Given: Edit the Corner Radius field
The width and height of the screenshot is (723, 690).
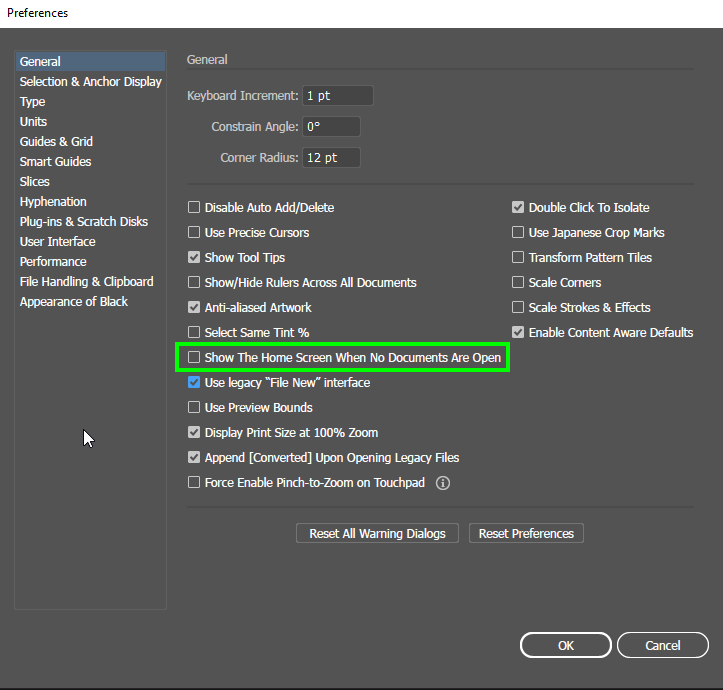Looking at the screenshot, I should [331, 158].
